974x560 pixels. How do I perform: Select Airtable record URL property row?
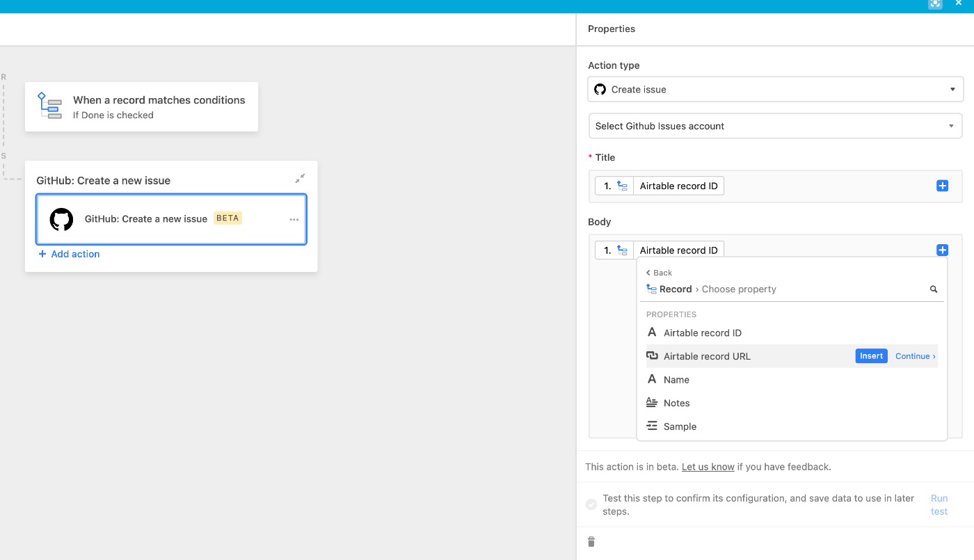click(792, 356)
